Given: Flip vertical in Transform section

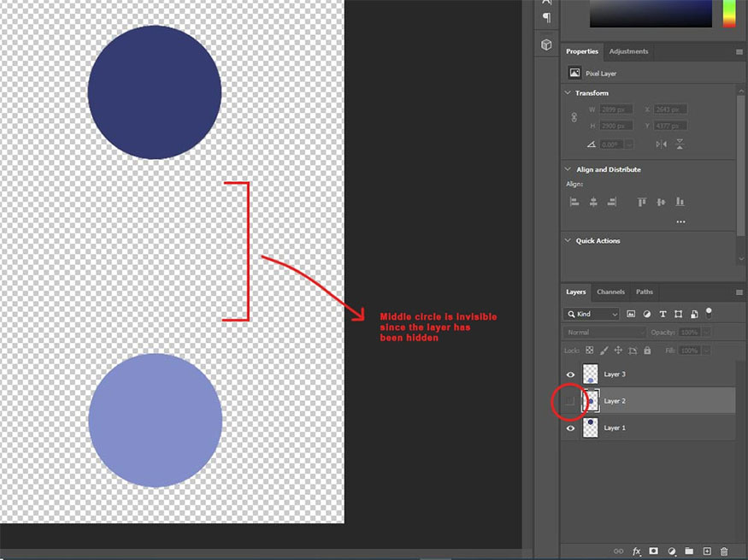Looking at the screenshot, I should pos(680,144).
